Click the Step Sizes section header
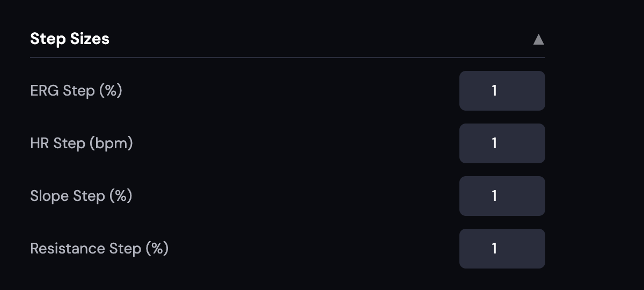The height and width of the screenshot is (290, 644). tap(288, 39)
